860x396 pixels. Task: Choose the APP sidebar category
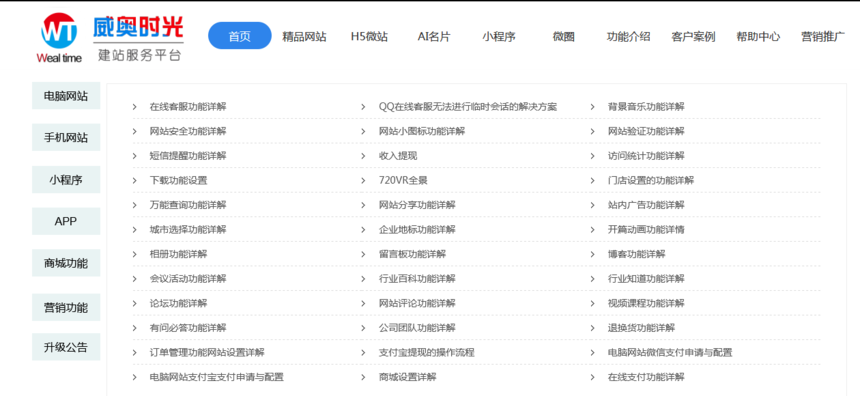pos(66,221)
